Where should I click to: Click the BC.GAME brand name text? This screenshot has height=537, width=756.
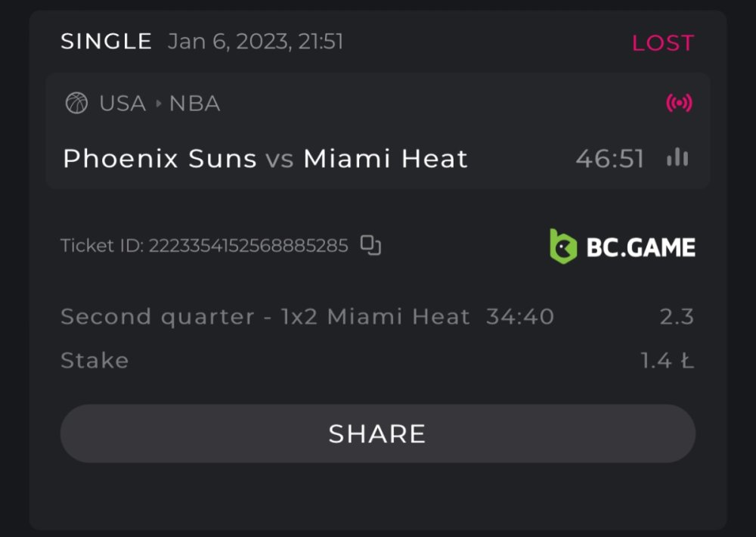(x=641, y=247)
